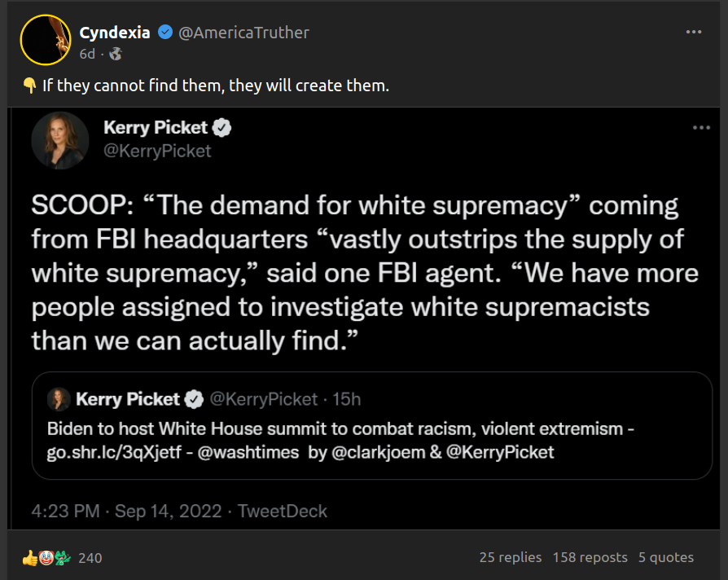
Task: Click the globe public visibility icon
Action: (x=115, y=54)
